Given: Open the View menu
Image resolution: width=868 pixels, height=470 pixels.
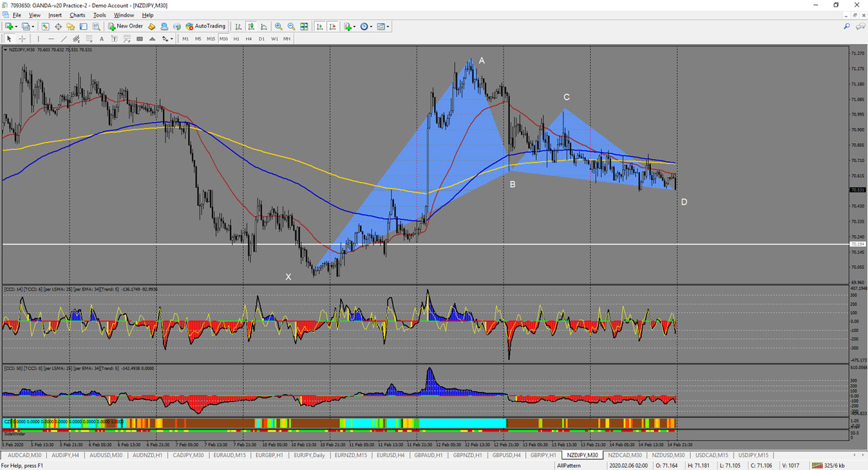Looking at the screenshot, I should (x=35, y=14).
